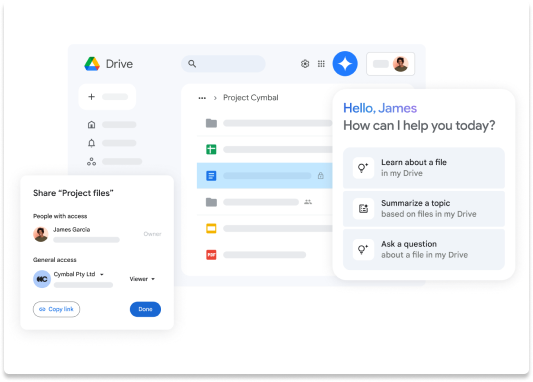The width and height of the screenshot is (533, 382).
Task: Choose Learn about a file option
Action: [424, 168]
